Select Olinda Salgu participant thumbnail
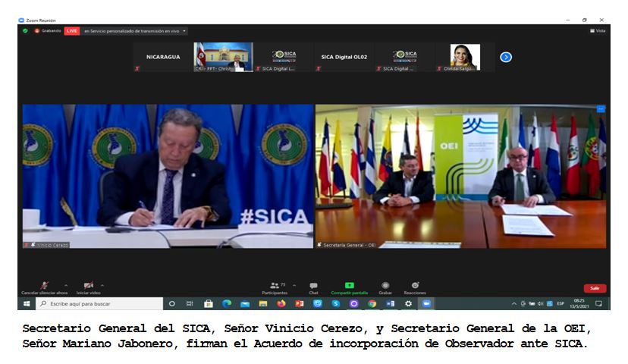Viewport: 628px width, 364px height. click(465, 58)
